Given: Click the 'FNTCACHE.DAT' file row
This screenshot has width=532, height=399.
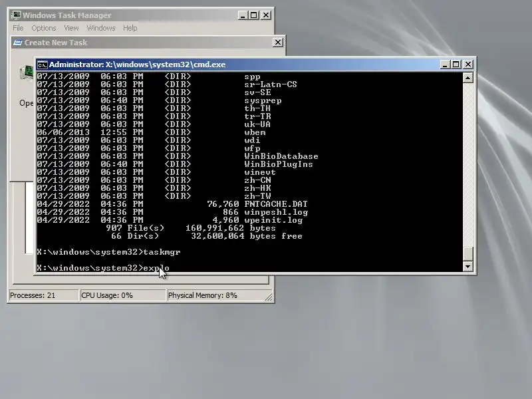Looking at the screenshot, I should click(172, 204).
